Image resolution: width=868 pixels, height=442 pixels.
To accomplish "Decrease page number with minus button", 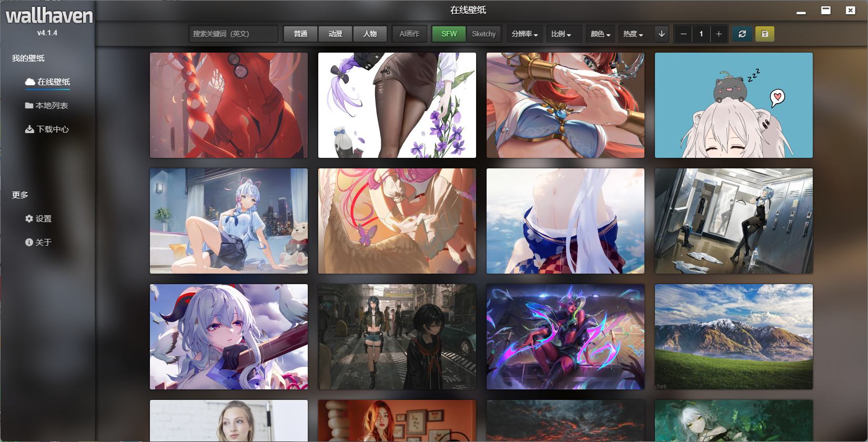I will (x=683, y=34).
